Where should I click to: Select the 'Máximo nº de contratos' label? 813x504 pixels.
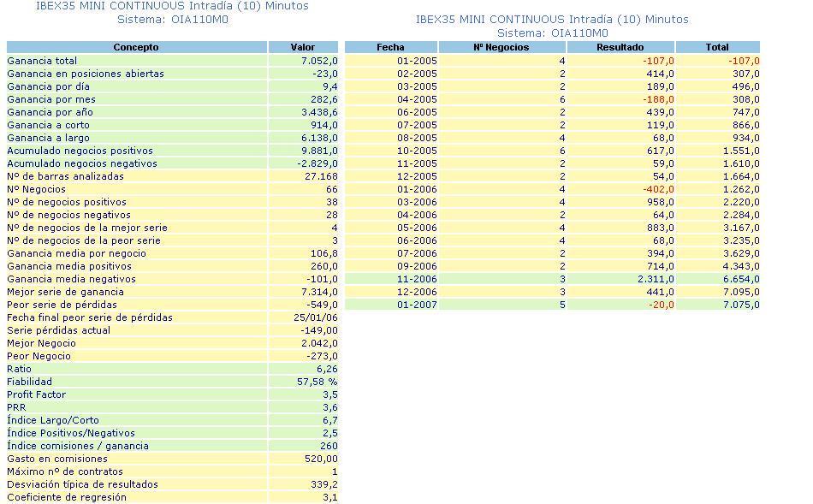point(65,471)
